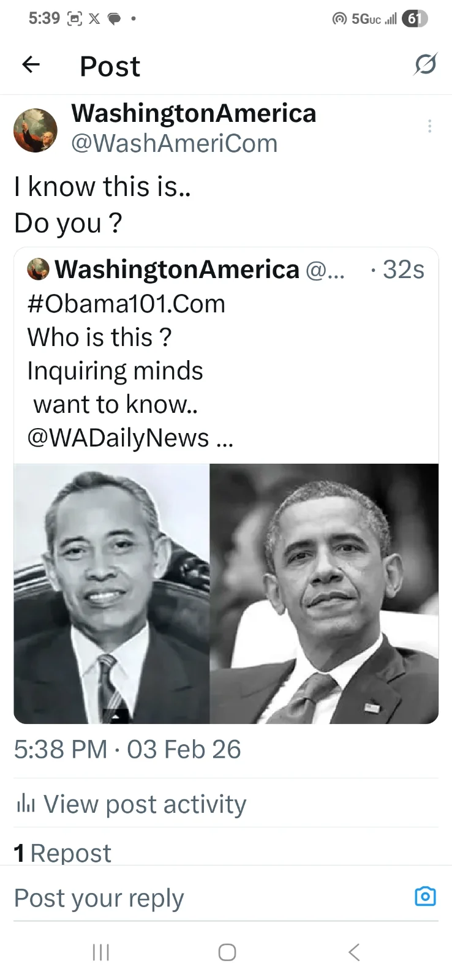The width and height of the screenshot is (452, 980).
Task: Open the @WashAmeriCom handle
Action: coord(175,144)
